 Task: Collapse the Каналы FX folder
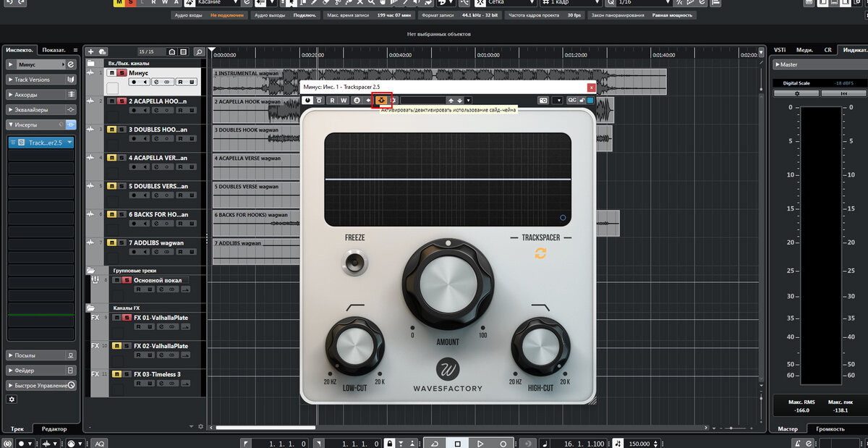[x=91, y=308]
